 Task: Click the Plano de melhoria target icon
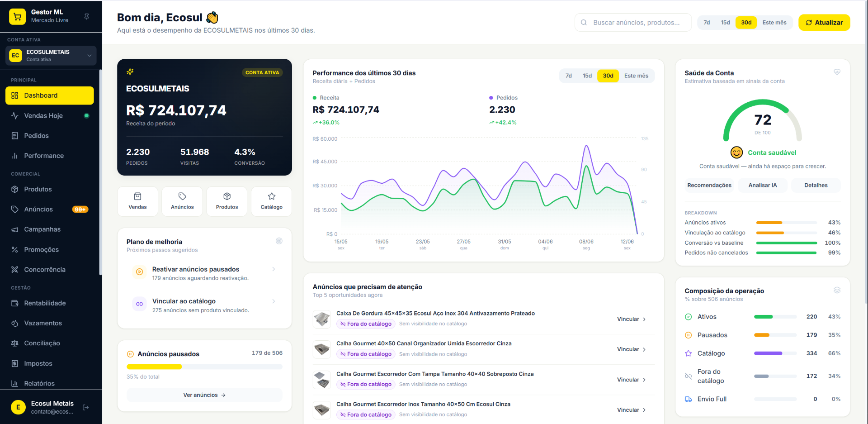coord(279,241)
